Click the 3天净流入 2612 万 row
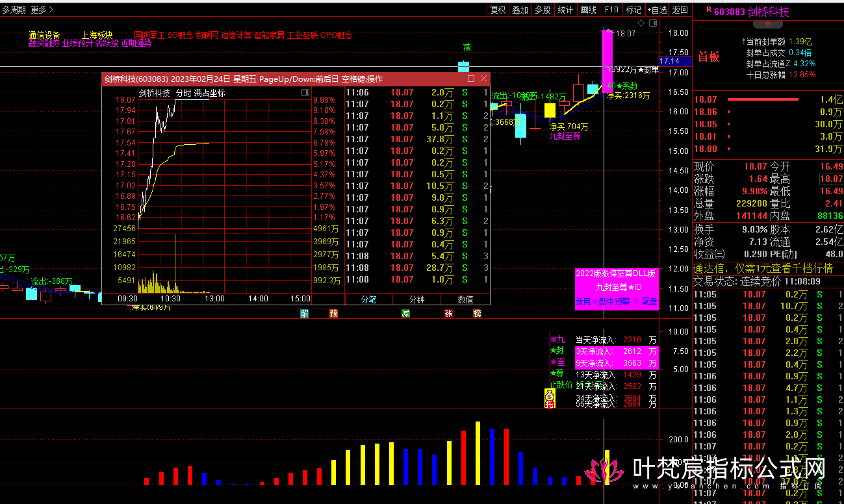This screenshot has height=504, width=844. click(616, 351)
